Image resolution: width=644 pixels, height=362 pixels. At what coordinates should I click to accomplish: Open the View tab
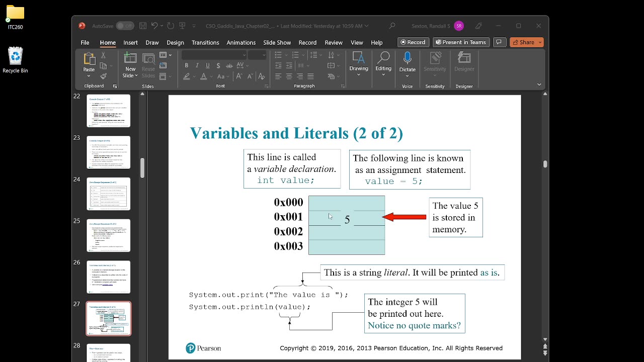point(357,43)
